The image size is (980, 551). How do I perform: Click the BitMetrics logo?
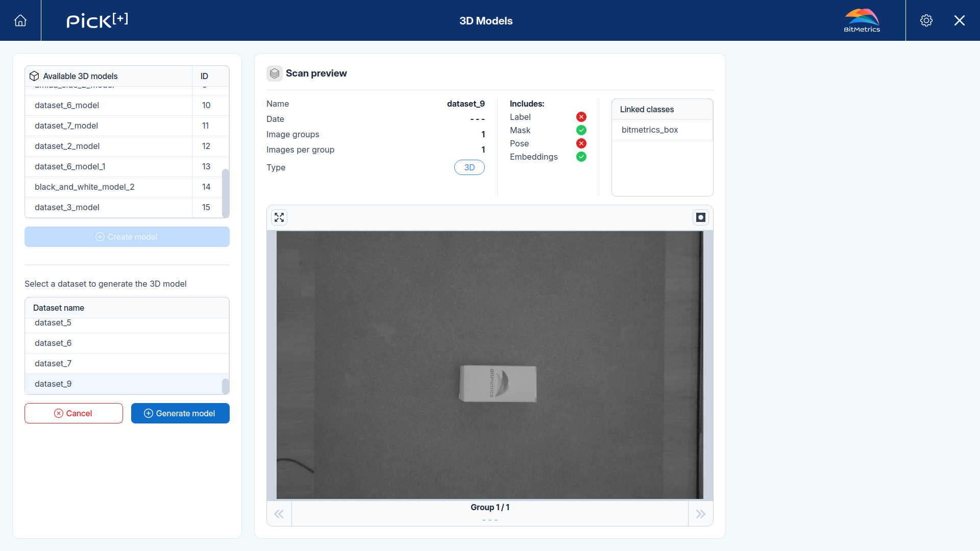pyautogui.click(x=862, y=20)
